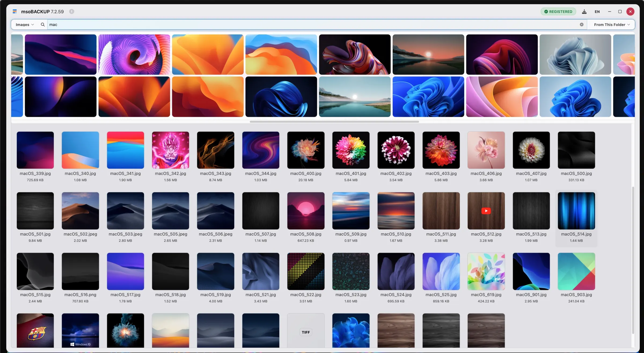Select the FC Barcelona crest thumbnail
The image size is (644, 353).
click(x=35, y=331)
